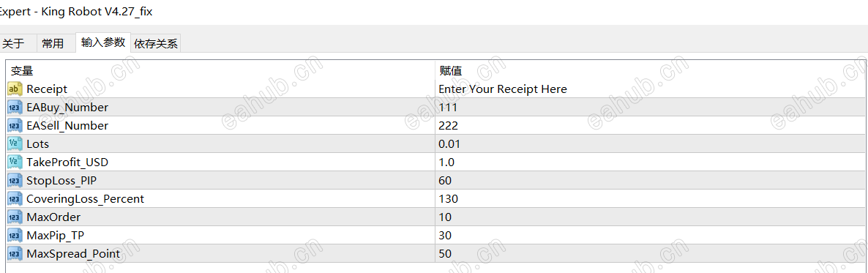Image resolution: width=868 pixels, height=273 pixels.
Task: Select the Receipt string type icon
Action: [15, 89]
